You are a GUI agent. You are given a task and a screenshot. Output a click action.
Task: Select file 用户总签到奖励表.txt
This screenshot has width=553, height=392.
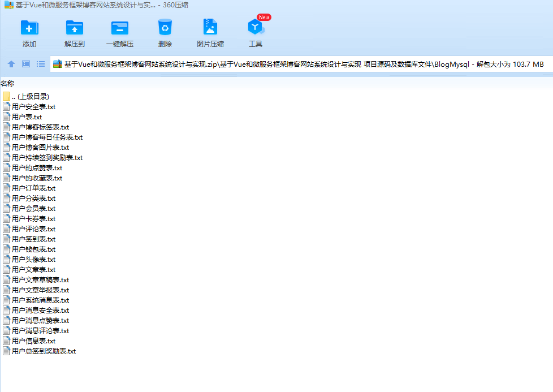[40, 352]
